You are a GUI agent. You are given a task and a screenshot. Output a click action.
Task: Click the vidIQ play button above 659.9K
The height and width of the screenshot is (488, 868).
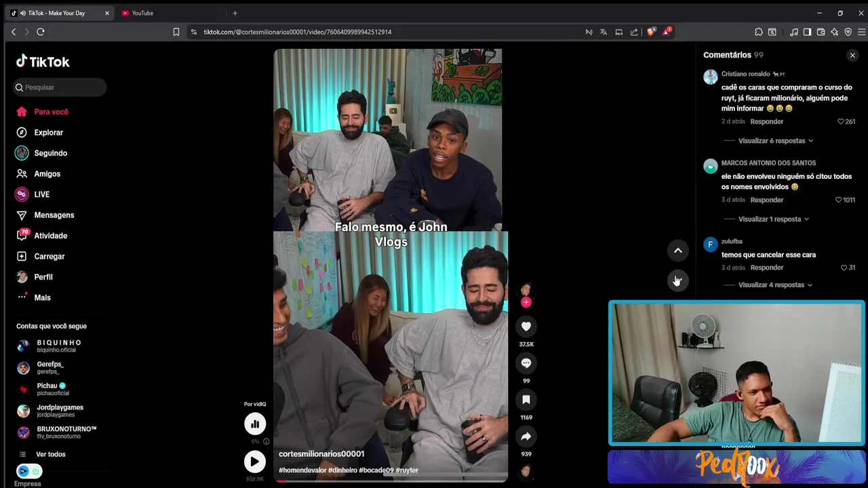coord(255,462)
